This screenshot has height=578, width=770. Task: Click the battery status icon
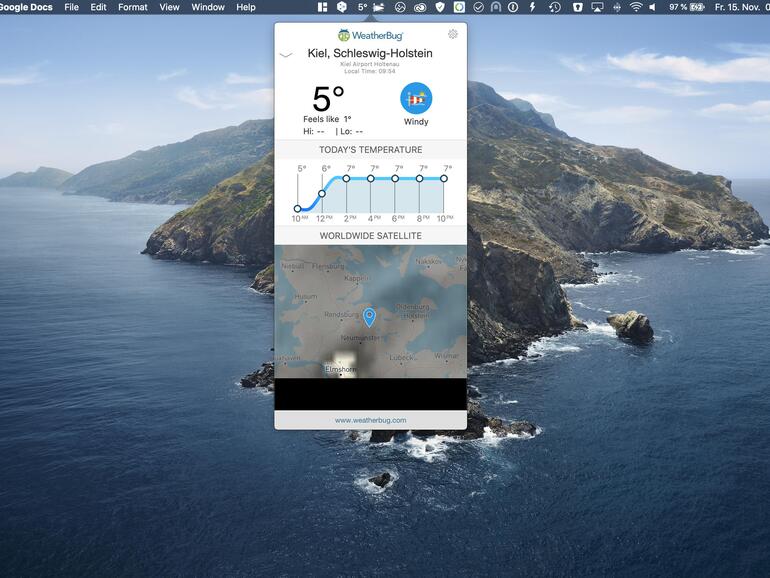(x=697, y=7)
